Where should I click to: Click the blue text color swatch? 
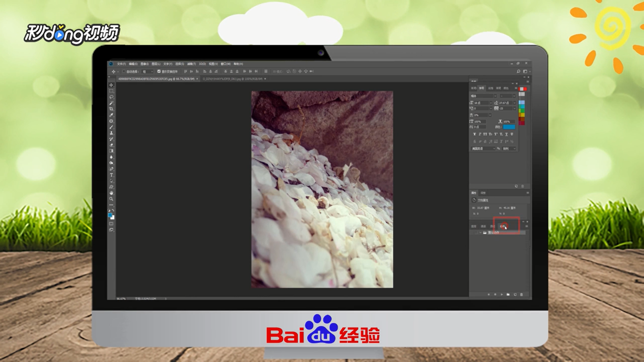click(x=509, y=127)
